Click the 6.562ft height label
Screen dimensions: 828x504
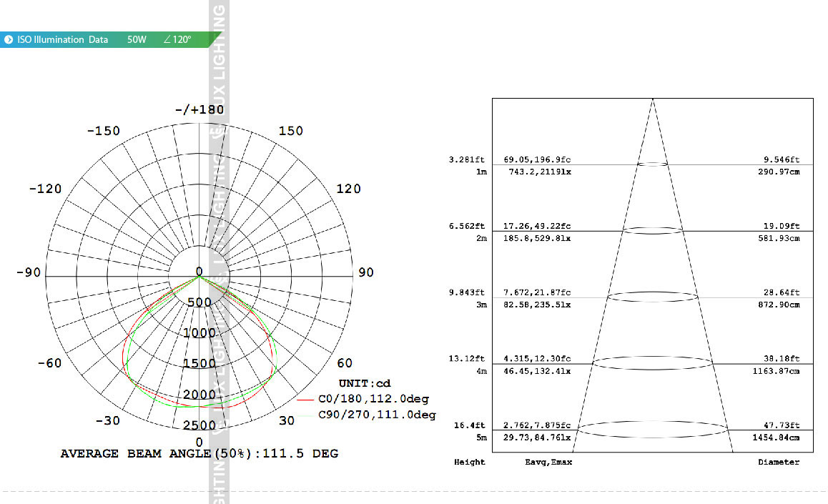click(467, 226)
